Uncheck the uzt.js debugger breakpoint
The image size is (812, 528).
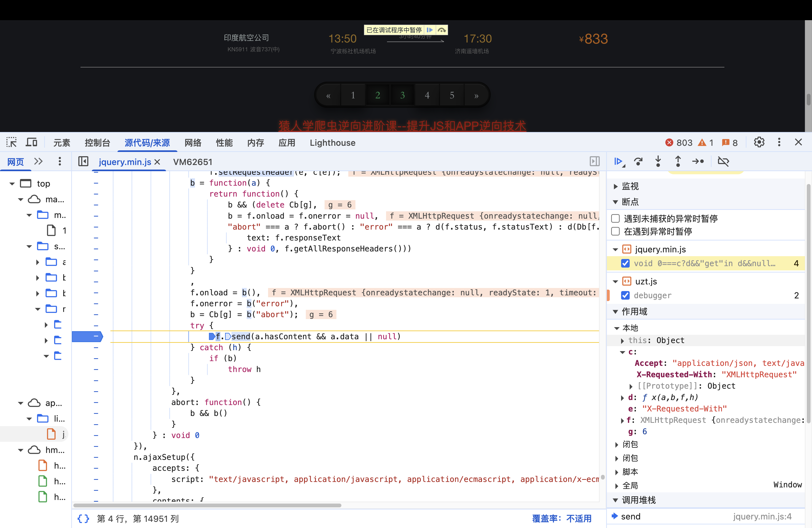(x=625, y=295)
